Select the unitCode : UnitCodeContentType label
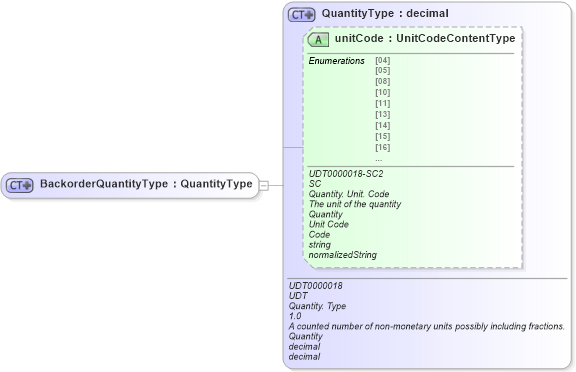This screenshot has width=576, height=372. tap(425, 39)
